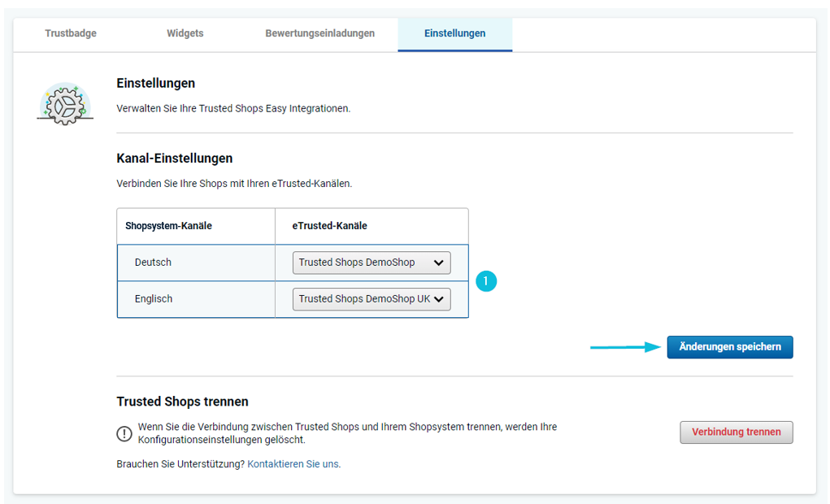
Task: Click the cyan arrow pointing to save
Action: [x=624, y=347]
